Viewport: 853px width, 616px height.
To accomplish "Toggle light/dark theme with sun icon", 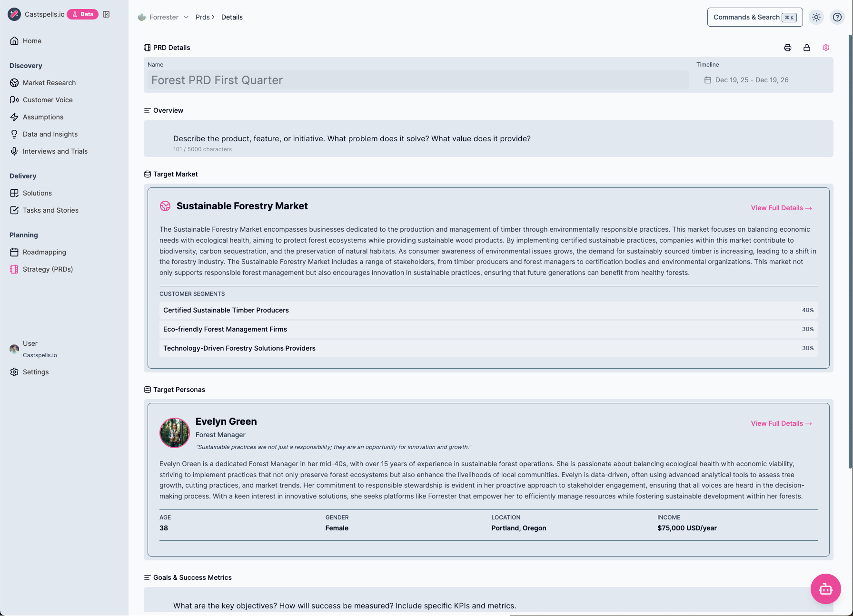I will [x=816, y=17].
